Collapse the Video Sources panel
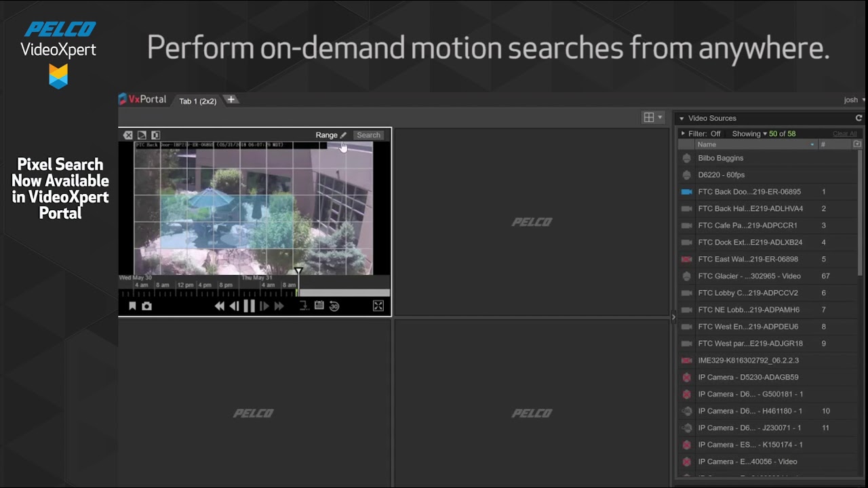The image size is (868, 488). tap(682, 119)
